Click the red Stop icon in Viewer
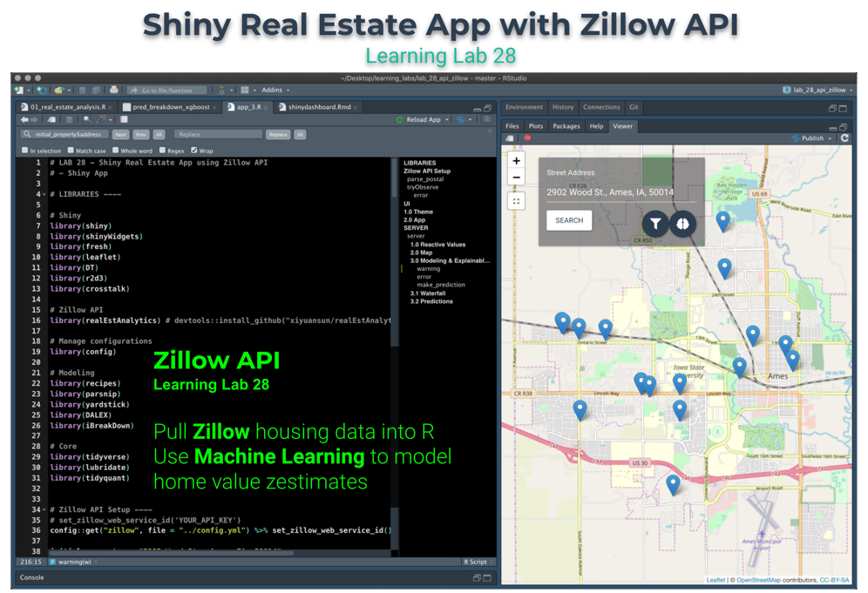 click(527, 138)
